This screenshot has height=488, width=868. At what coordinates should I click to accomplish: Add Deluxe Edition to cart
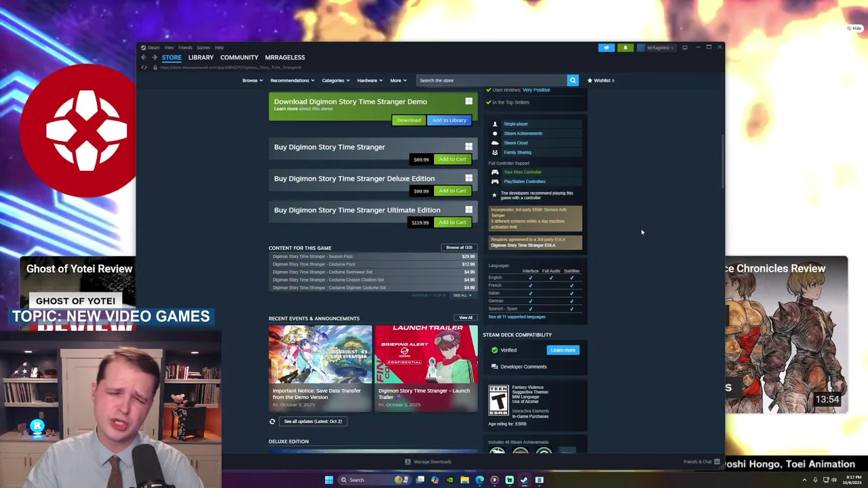[452, 190]
